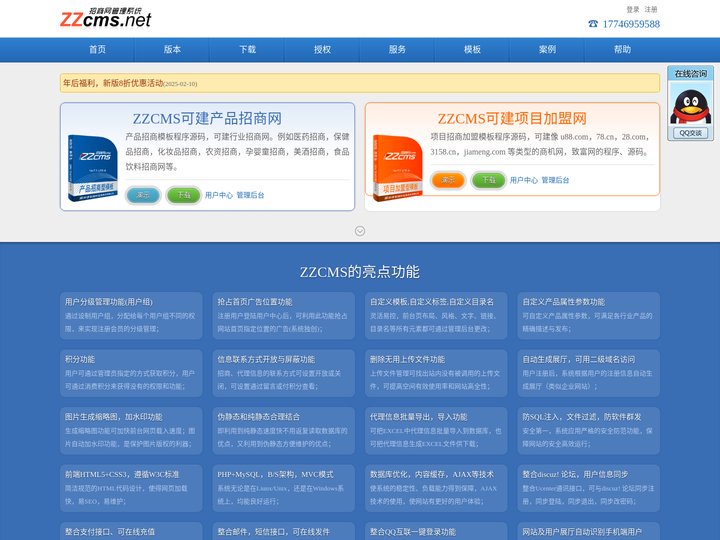Select the 整合QQ互联一键登录功能 card
Image resolution: width=720 pixels, height=540 pixels.
pos(436,531)
